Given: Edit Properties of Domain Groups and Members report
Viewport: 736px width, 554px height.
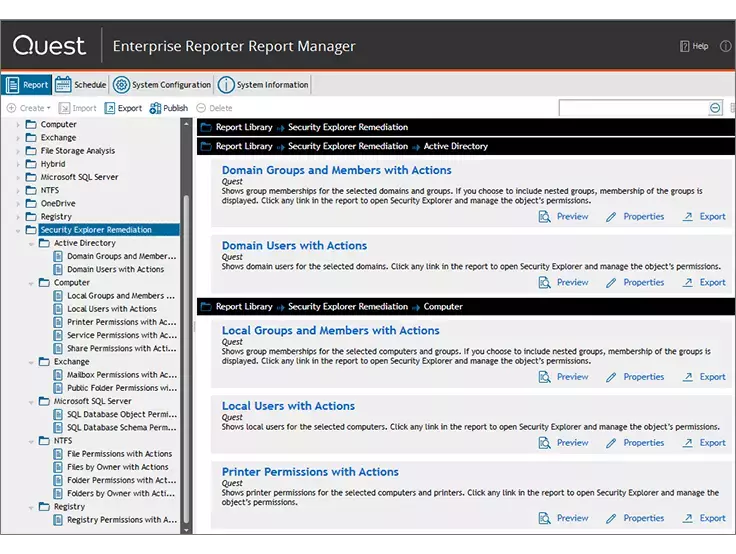Looking at the screenshot, I should (x=635, y=216).
